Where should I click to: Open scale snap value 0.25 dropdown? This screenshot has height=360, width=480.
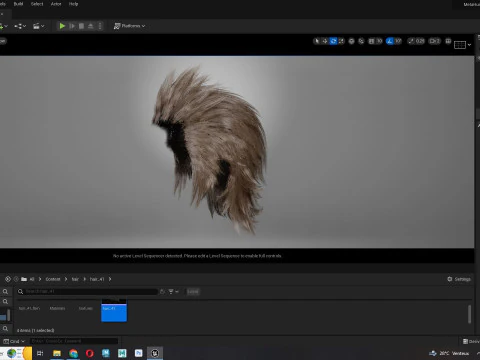coord(420,41)
